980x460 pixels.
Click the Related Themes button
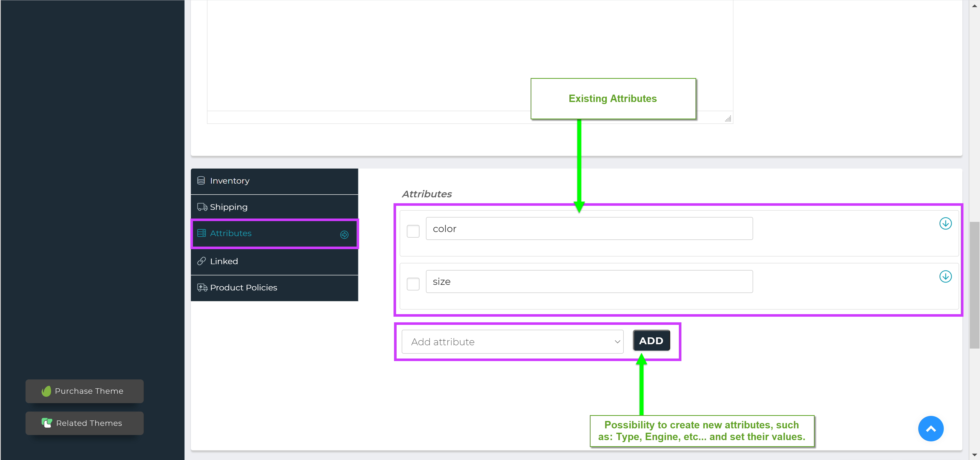click(84, 423)
